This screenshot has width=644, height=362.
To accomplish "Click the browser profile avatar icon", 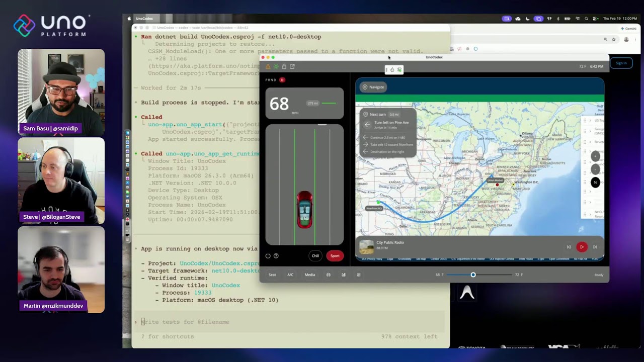I will click(x=626, y=39).
